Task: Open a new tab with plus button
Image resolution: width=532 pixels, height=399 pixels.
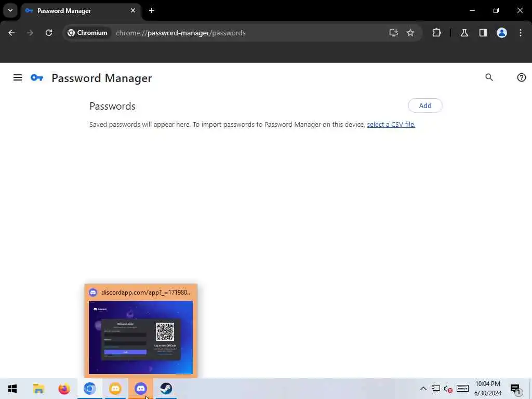Action: tap(152, 10)
